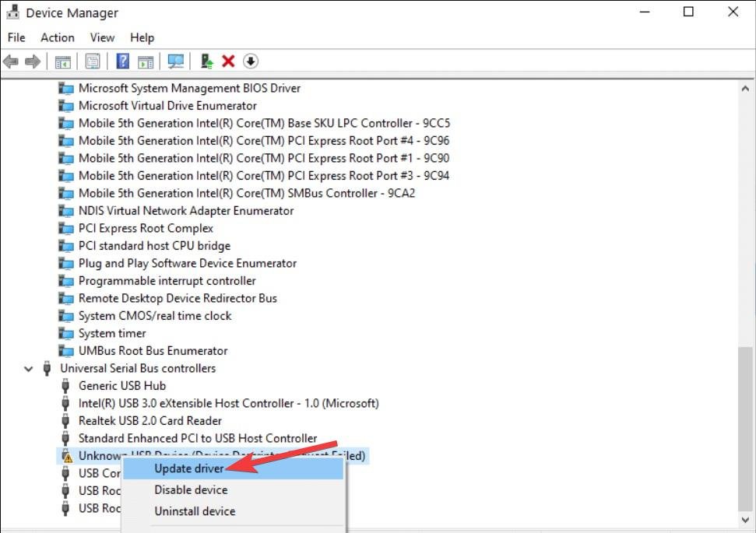Viewport: 756px width, 533px height.
Task: Select Intel(R) USB 3.0 eXtensible Host Controller
Action: pyautogui.click(x=229, y=403)
